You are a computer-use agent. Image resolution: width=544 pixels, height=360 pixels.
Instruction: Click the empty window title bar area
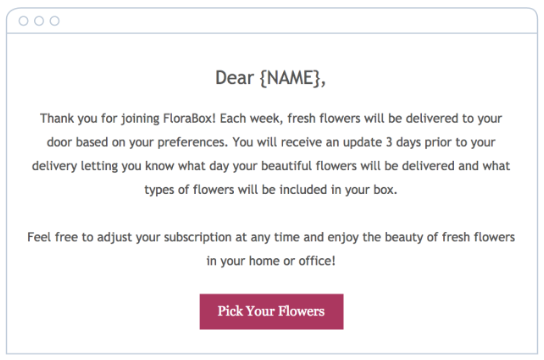pos(298,21)
